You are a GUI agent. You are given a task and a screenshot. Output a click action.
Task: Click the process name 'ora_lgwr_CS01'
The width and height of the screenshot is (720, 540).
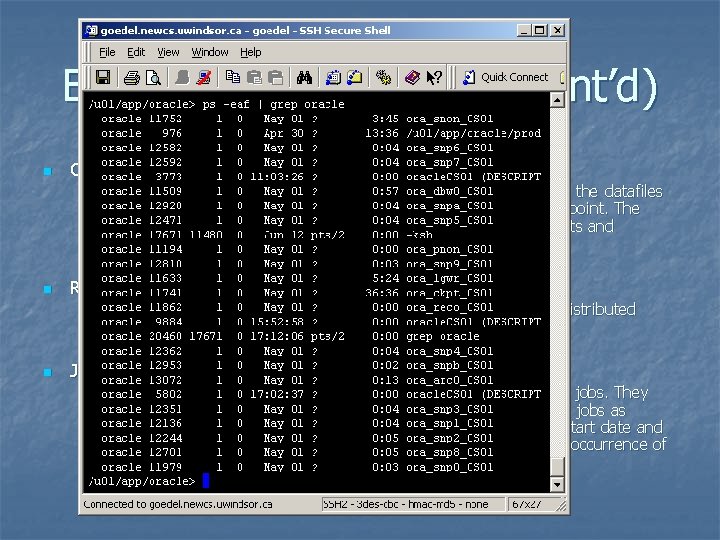450,278
